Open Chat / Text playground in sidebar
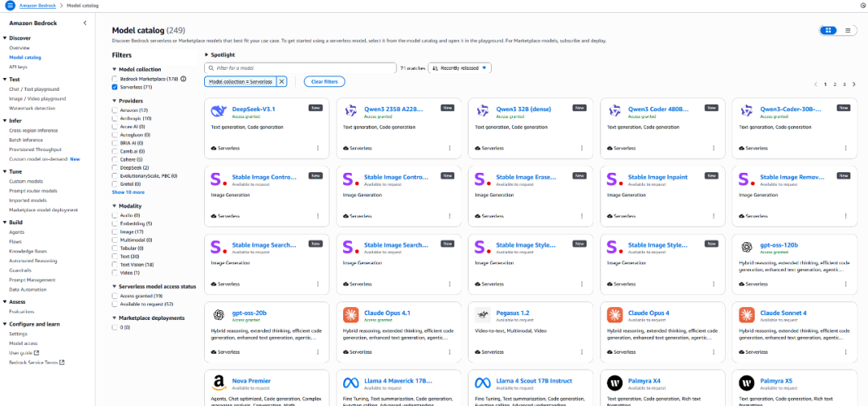This screenshot has height=406, width=868. pyautogui.click(x=34, y=89)
